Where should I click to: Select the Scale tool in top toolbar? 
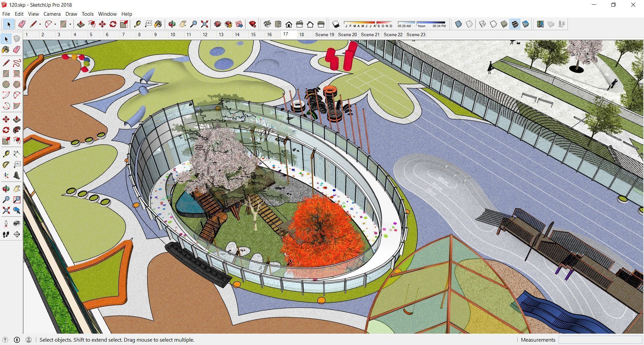(x=124, y=24)
